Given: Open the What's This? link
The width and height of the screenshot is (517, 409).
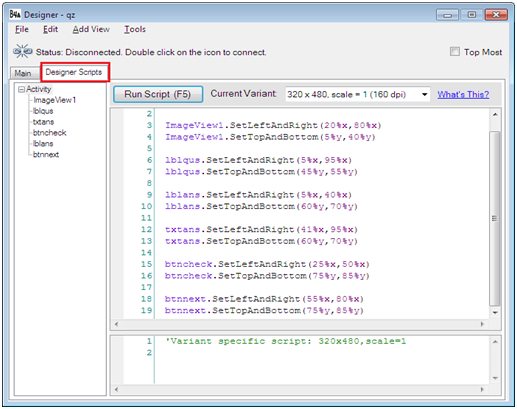Looking at the screenshot, I should [463, 94].
